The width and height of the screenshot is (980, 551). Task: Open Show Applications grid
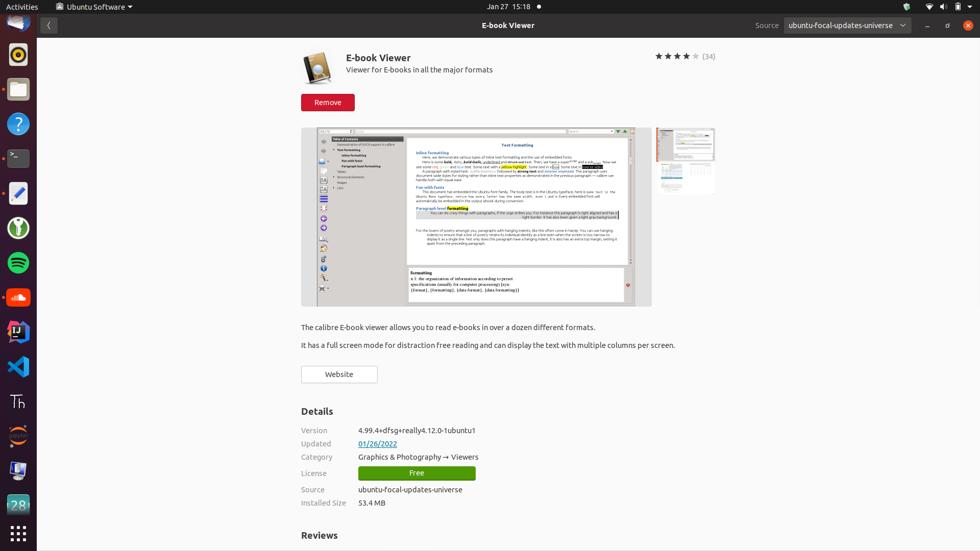point(18,534)
